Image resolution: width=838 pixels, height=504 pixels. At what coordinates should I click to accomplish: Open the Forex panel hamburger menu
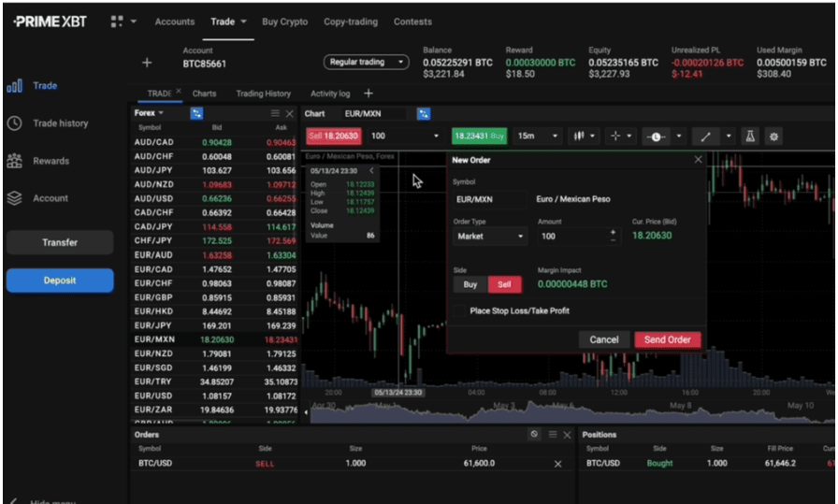coord(275,113)
